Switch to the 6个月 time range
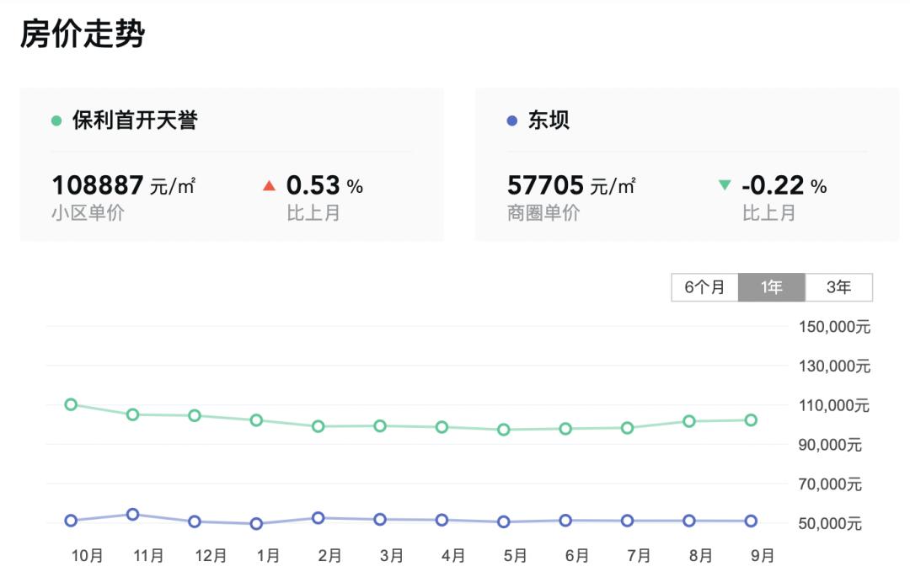The width and height of the screenshot is (910, 588). (x=704, y=287)
